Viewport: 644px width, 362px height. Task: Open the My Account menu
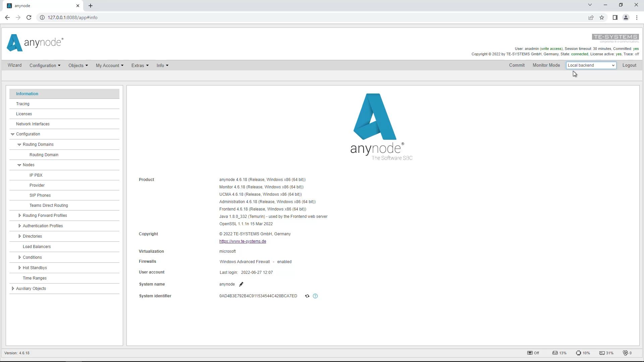point(110,65)
